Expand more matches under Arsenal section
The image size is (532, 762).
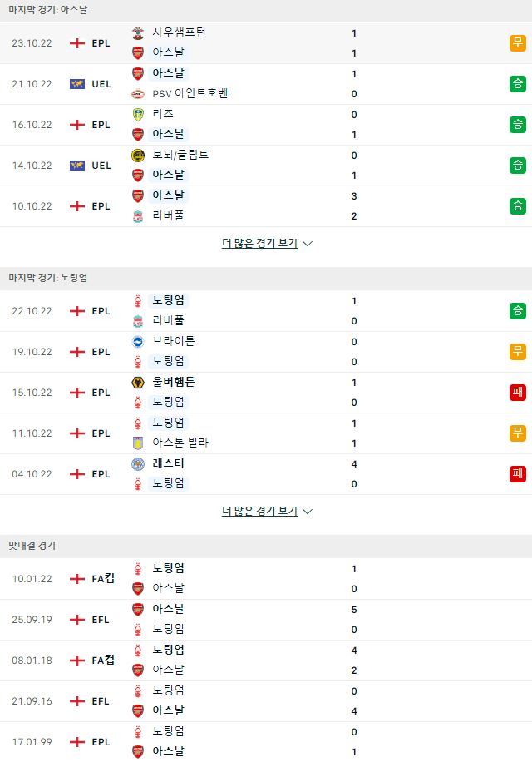click(x=259, y=243)
